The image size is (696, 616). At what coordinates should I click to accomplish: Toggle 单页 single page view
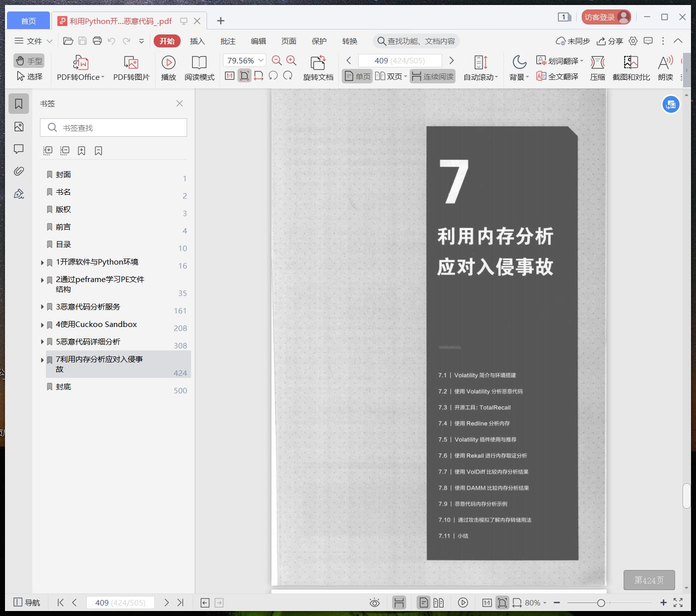click(357, 76)
